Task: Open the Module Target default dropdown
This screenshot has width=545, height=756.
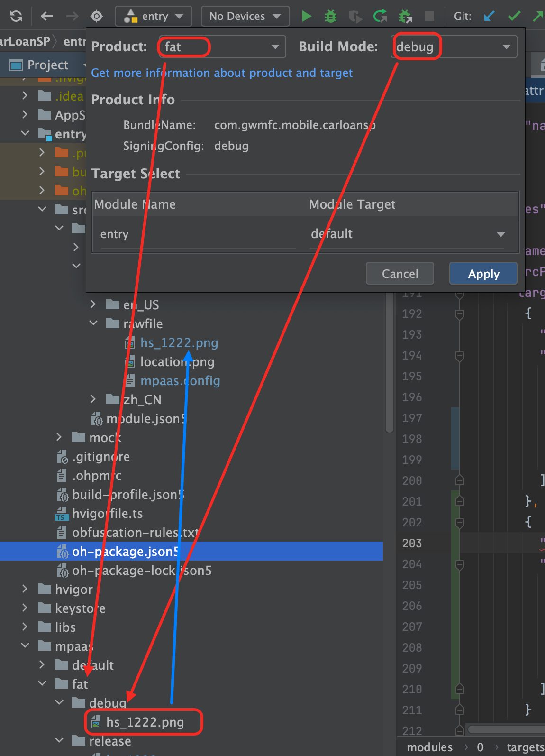Action: point(407,234)
